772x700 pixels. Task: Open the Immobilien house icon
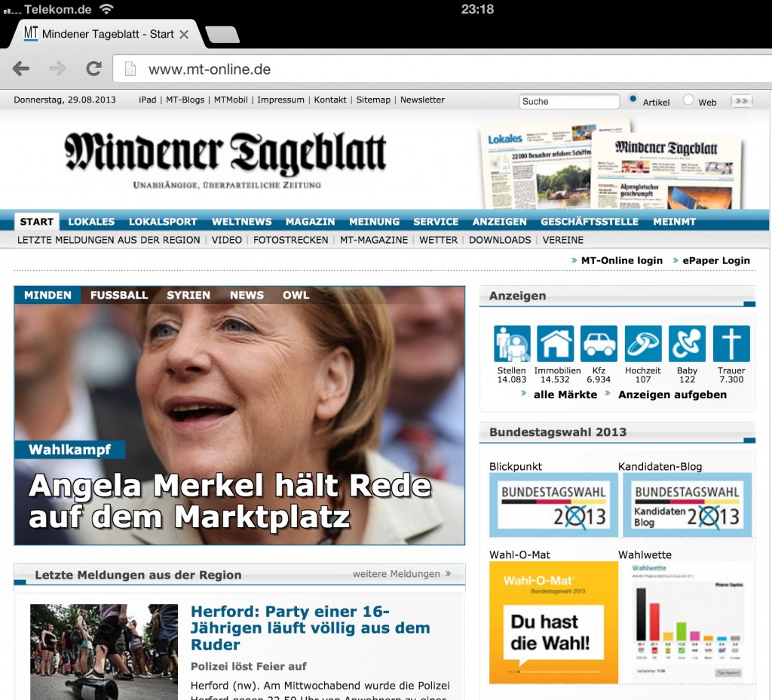[x=556, y=344]
